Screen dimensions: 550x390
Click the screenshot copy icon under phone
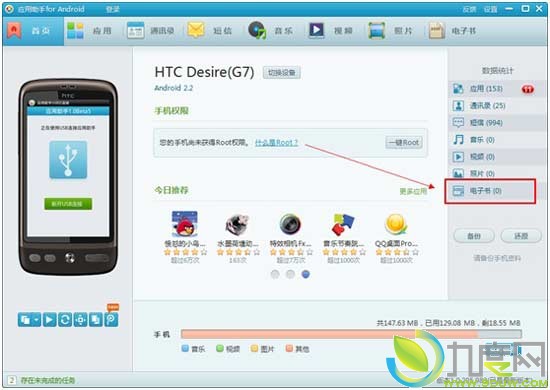25,320
